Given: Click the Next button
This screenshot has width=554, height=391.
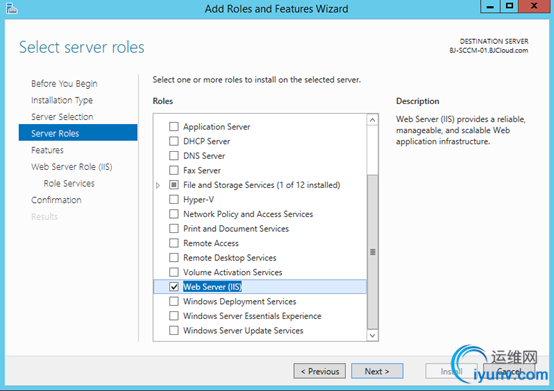Looking at the screenshot, I should (377, 371).
